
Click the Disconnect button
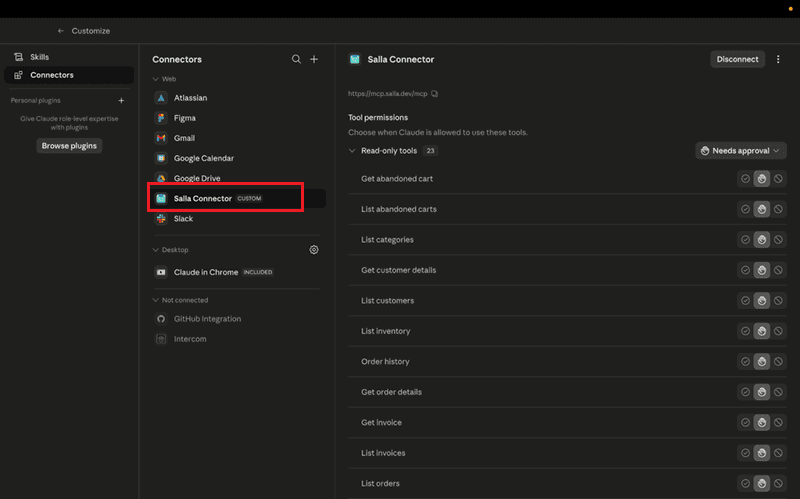(x=737, y=59)
